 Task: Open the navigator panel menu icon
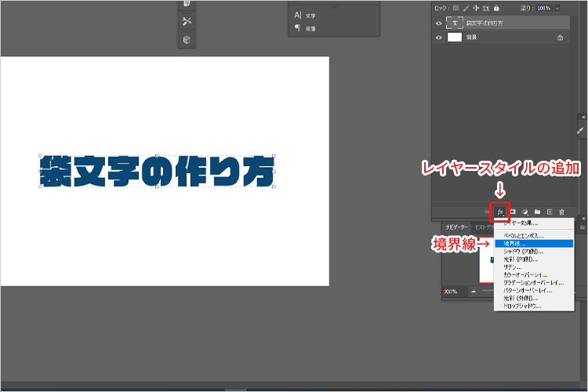(583, 227)
